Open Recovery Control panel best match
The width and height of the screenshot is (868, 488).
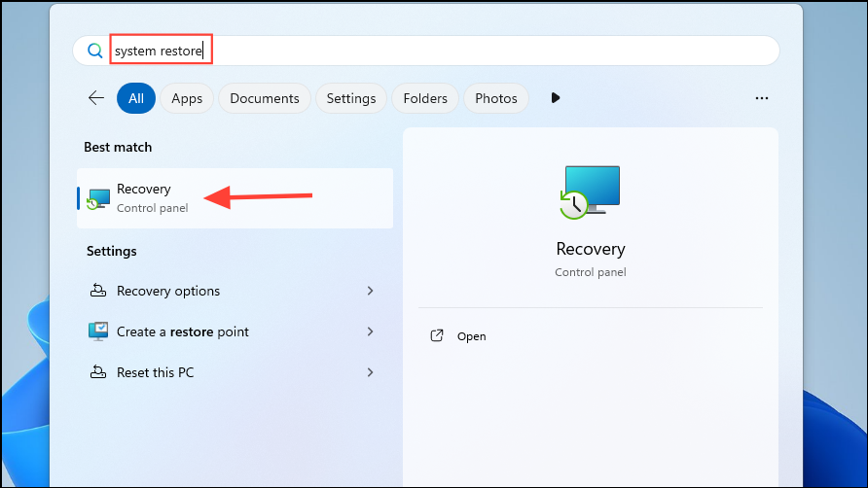point(235,198)
